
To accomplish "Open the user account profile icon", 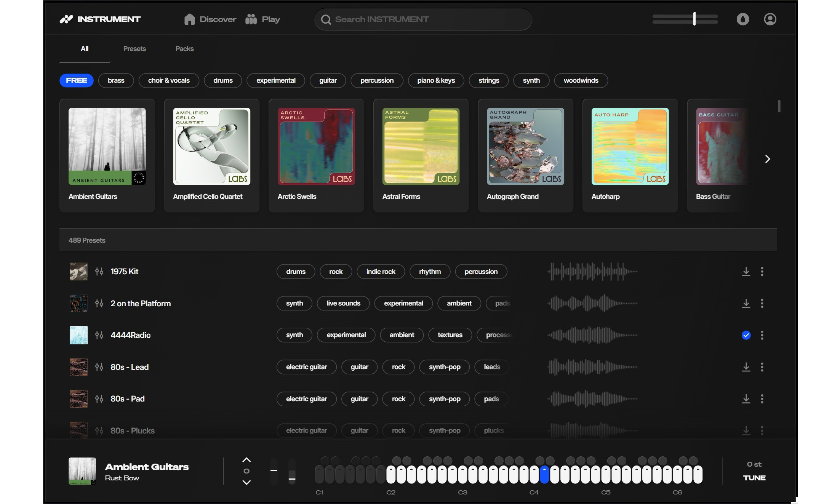I will click(770, 19).
